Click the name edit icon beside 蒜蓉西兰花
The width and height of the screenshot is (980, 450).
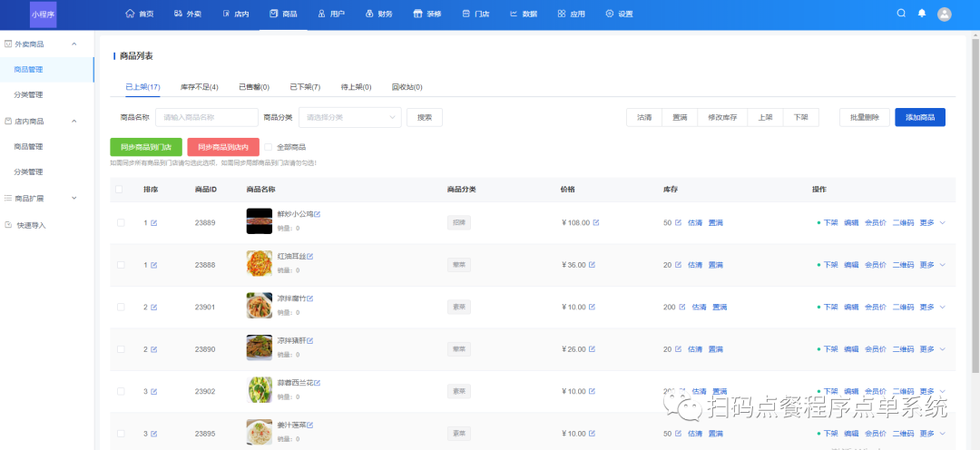(317, 383)
